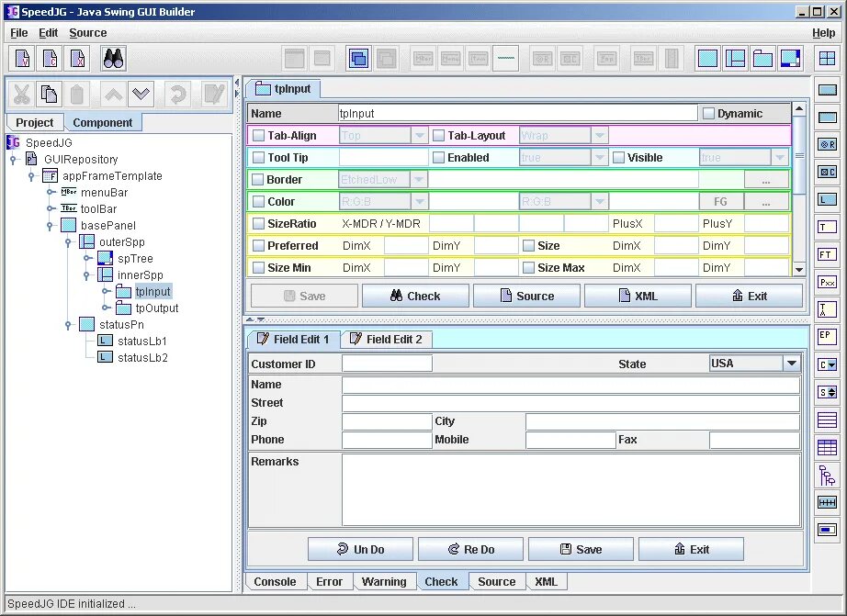Screen dimensions: 847x616
Task: Select the password field (Pxx) icon
Action: (827, 282)
